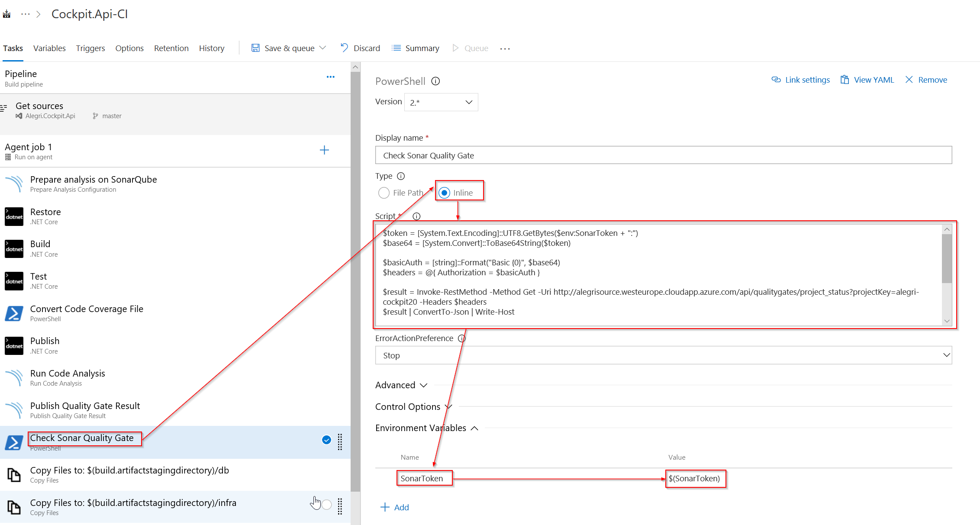This screenshot has width=980, height=525.
Task: Select the Test dotnet task
Action: pos(175,281)
